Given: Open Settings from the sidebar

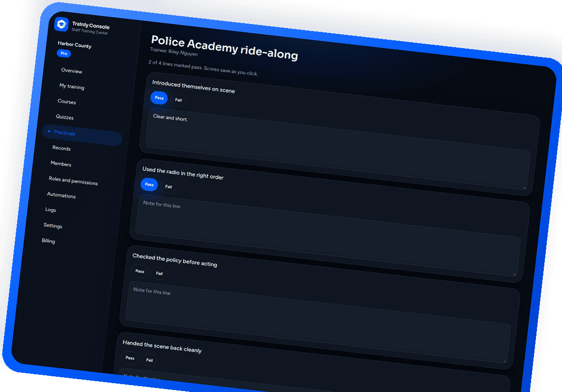Looking at the screenshot, I should 53,225.
